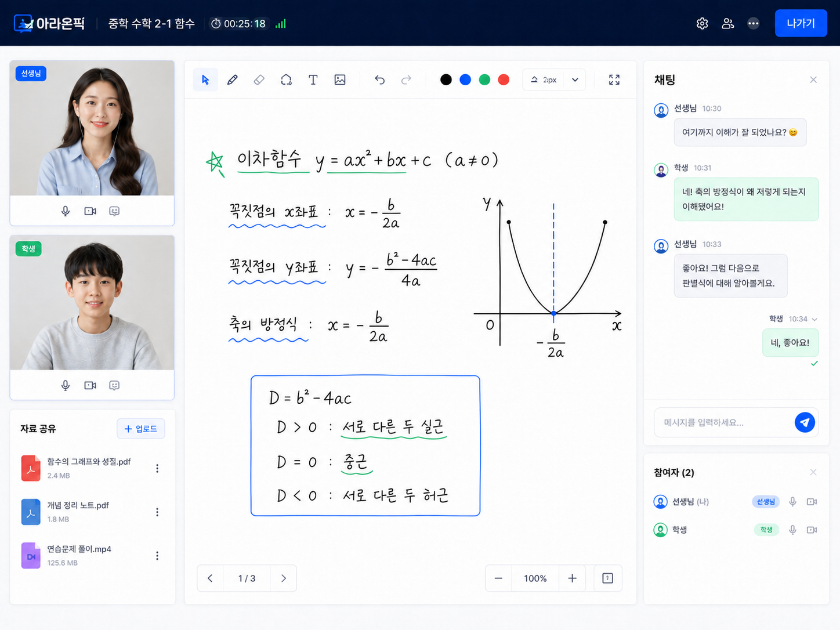Click the 여기까지 이해가 잘 되었나요? message

tap(740, 132)
